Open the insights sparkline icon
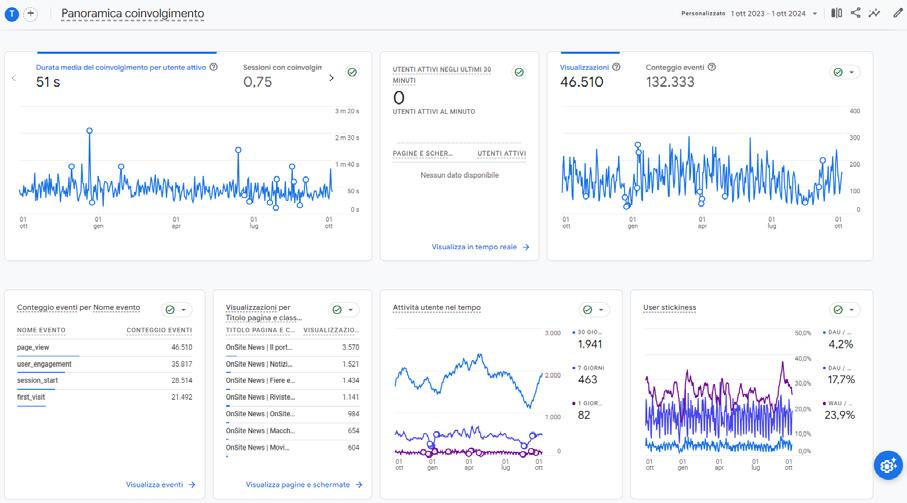The image size is (907, 503). point(875,13)
